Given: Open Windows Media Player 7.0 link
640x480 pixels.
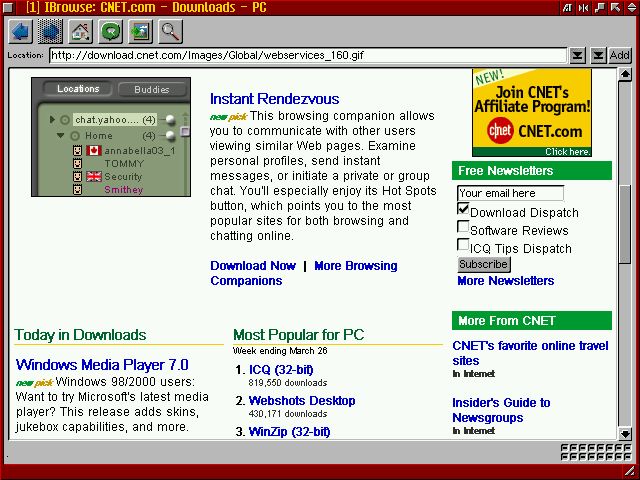Looking at the screenshot, I should tap(102, 364).
